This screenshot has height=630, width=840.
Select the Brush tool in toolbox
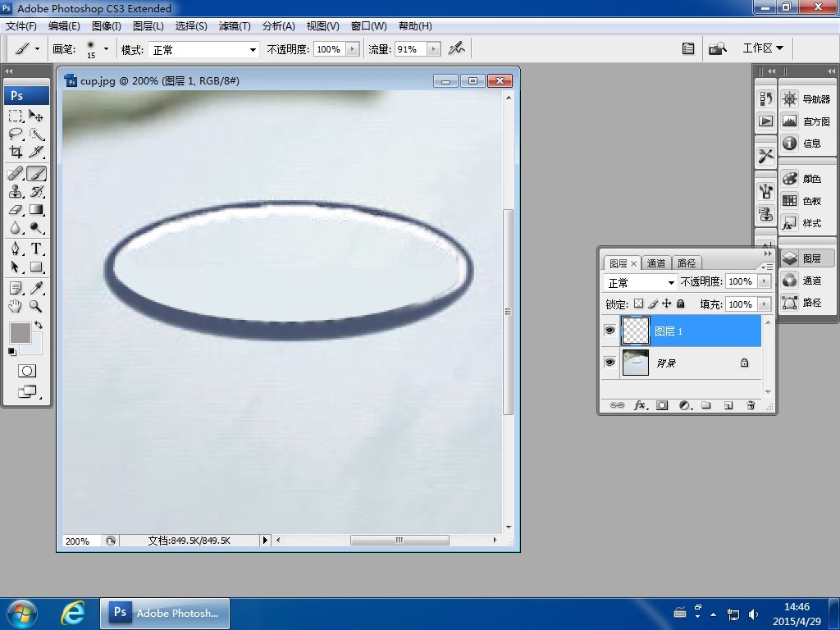36,174
